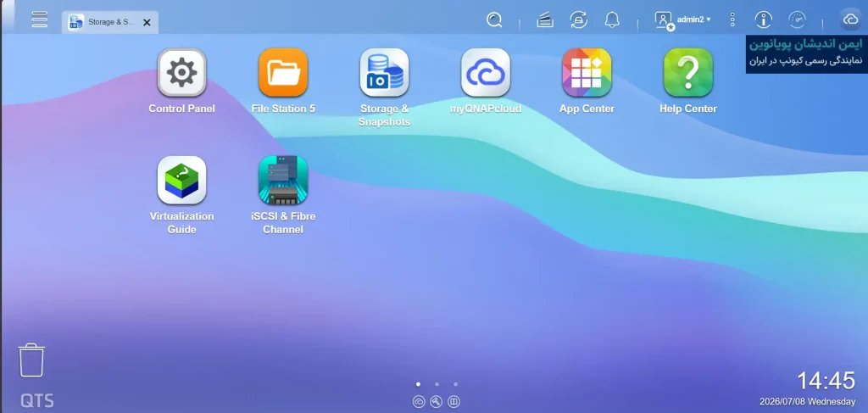Click the myQNAPcloud circular icon at the bottom
The height and width of the screenshot is (413, 868).
point(419,402)
